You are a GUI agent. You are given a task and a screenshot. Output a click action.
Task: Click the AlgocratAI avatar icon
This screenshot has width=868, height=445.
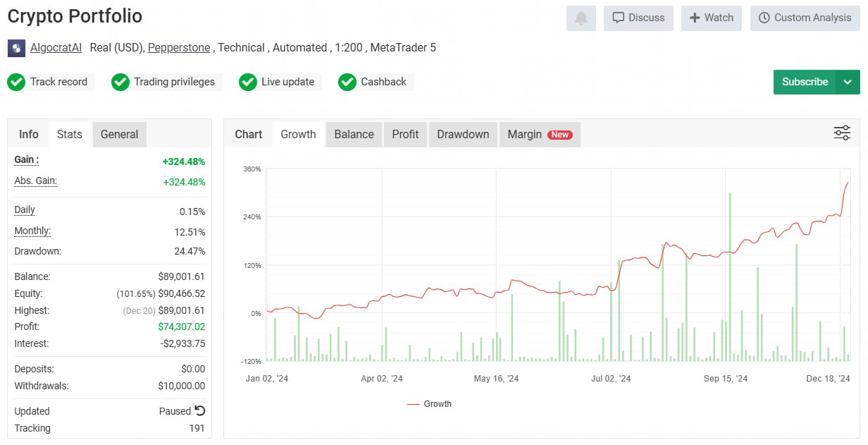(x=16, y=48)
